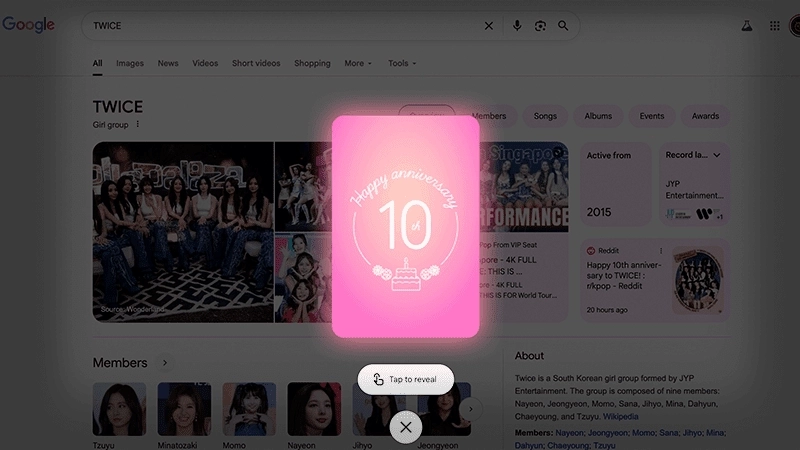The height and width of the screenshot is (450, 800).
Task: Click the magnifying glass search icon
Action: (x=563, y=26)
